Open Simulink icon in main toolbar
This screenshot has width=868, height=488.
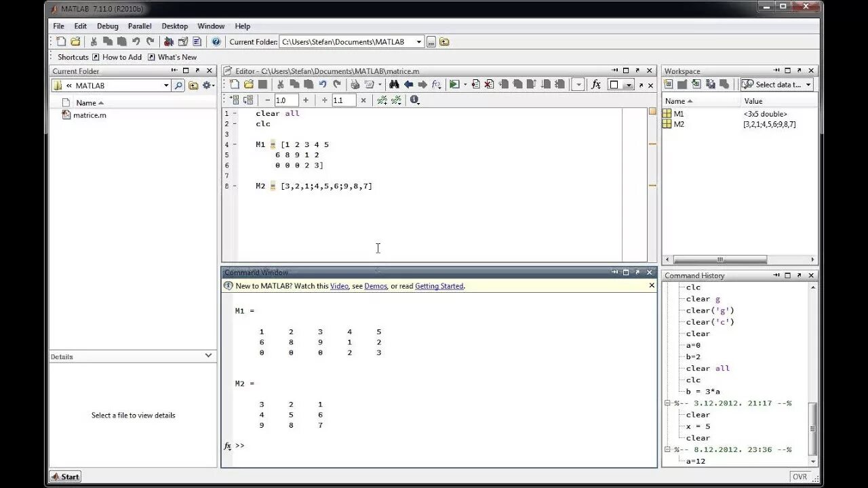(x=168, y=41)
